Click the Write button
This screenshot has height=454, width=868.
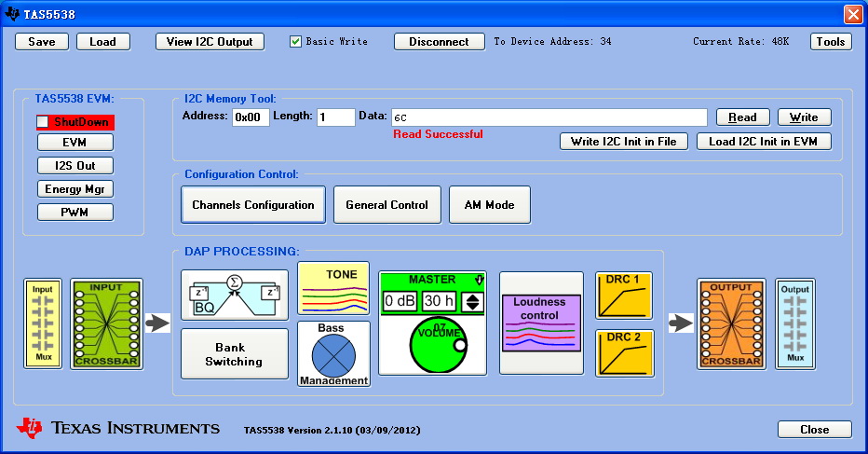[x=805, y=117]
